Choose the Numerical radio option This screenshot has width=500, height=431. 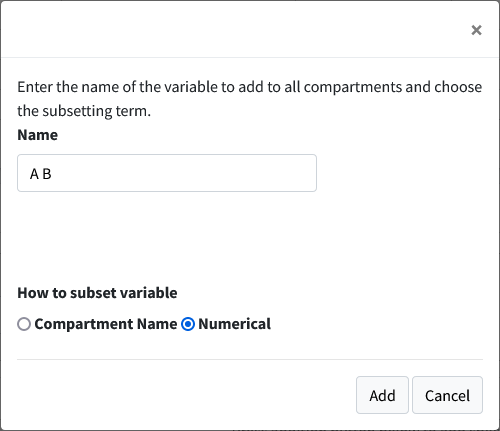pyautogui.click(x=188, y=324)
